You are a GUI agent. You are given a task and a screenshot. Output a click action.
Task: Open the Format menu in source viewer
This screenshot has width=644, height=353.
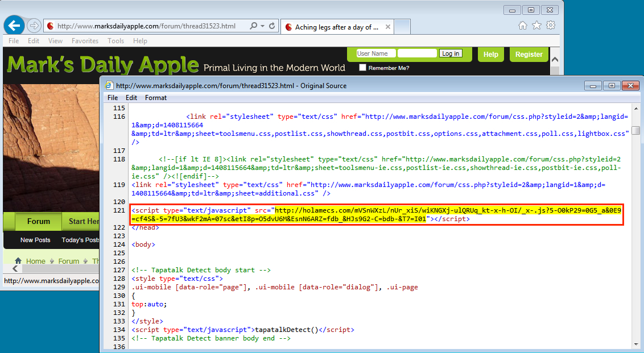156,98
